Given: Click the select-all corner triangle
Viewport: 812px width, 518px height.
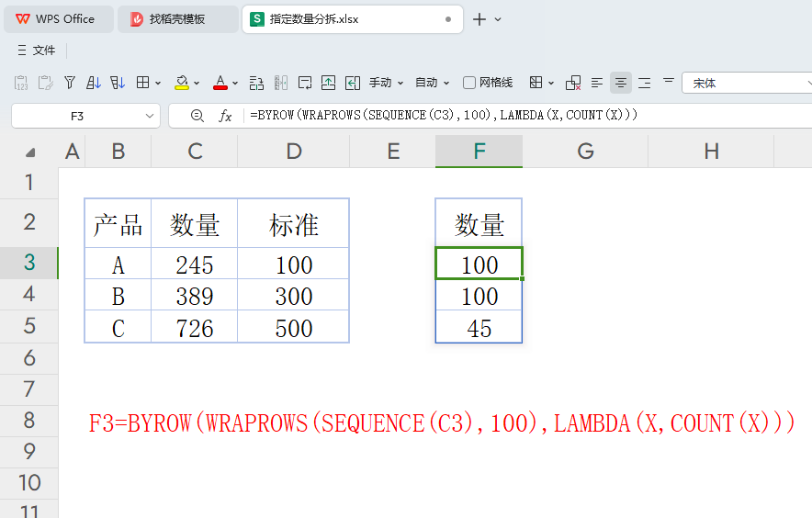Looking at the screenshot, I should (x=30, y=152).
